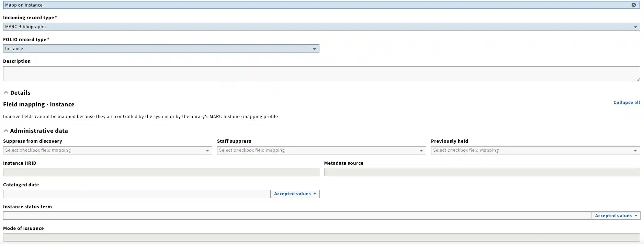Click the Cataloged date input field

[137, 194]
